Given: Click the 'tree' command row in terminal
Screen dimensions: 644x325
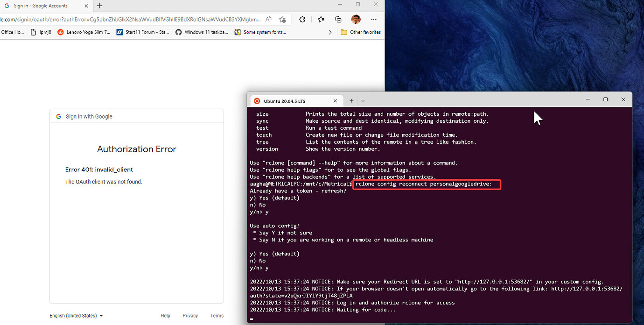Looking at the screenshot, I should click(366, 142).
